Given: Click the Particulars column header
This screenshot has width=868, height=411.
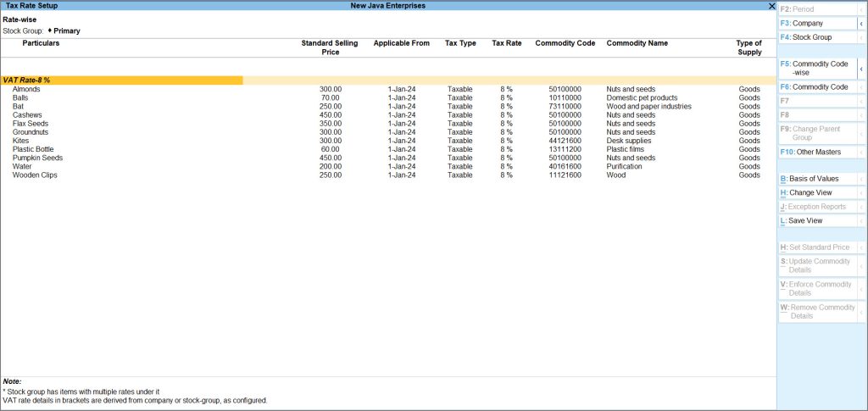Looking at the screenshot, I should pos(41,43).
